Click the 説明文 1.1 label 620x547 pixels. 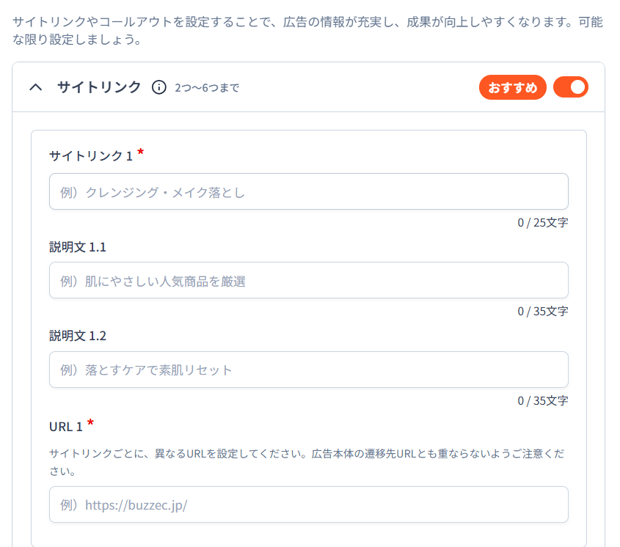coord(77,246)
